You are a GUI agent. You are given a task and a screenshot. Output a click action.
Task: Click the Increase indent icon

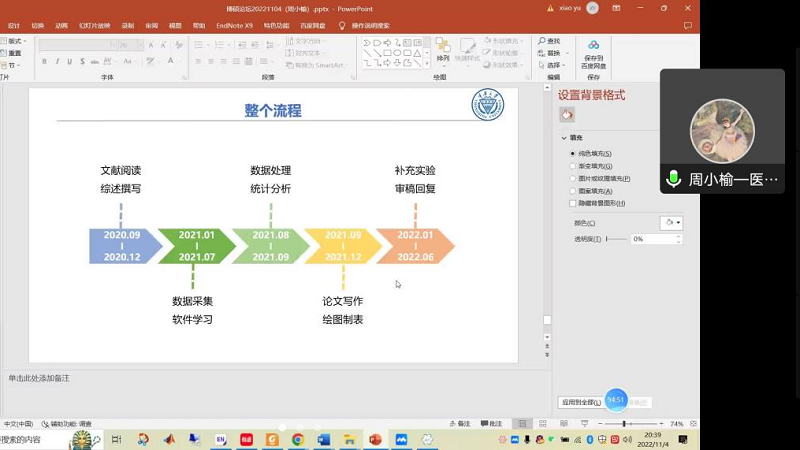coord(255,45)
